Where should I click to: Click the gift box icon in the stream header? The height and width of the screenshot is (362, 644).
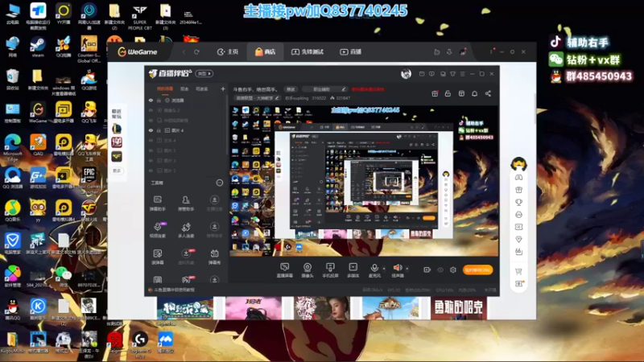(x=435, y=93)
